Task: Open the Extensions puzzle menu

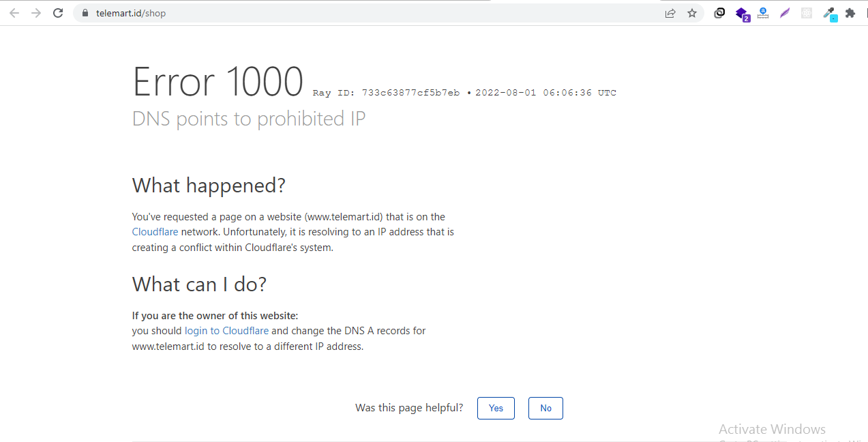Action: tap(850, 13)
